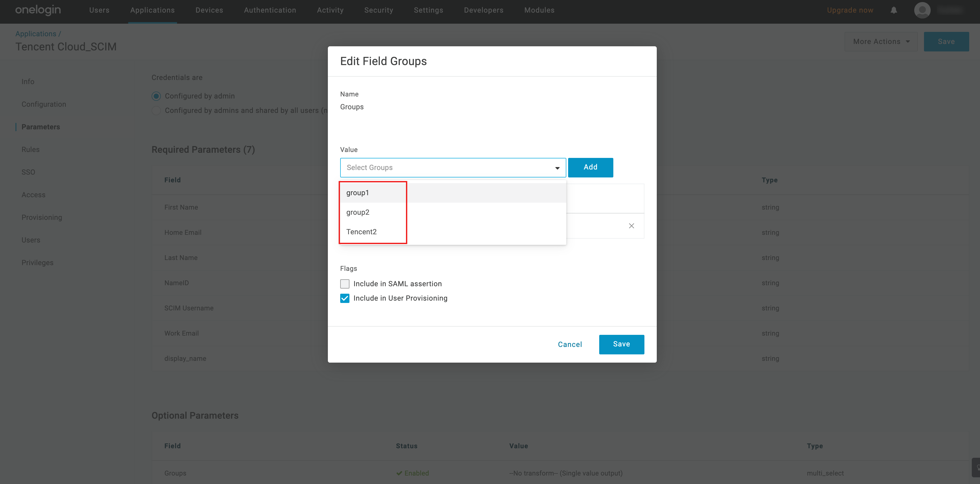
Task: Save the Edit Field Groups dialog
Action: click(621, 344)
